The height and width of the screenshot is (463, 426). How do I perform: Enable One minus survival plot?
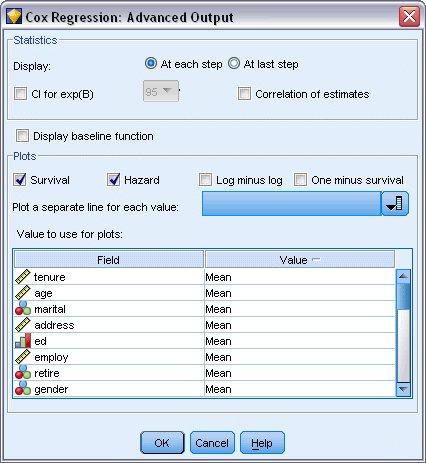click(x=300, y=180)
